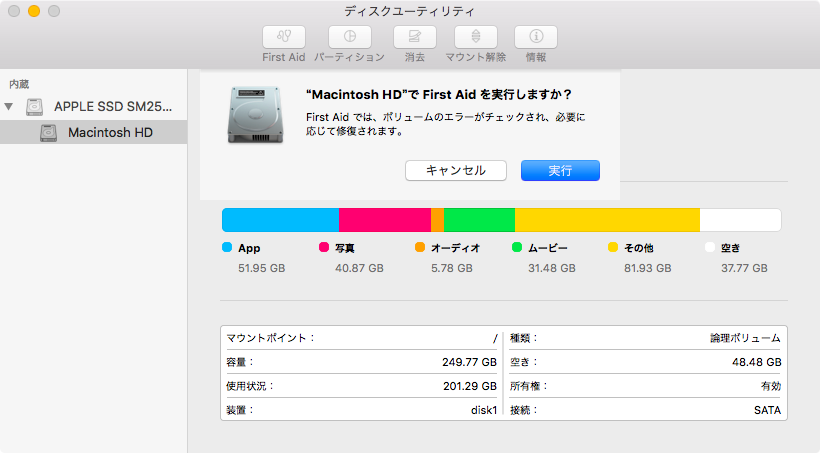The image size is (820, 453).
Task: Run First Aid with the 実行 button
Action: (x=560, y=171)
